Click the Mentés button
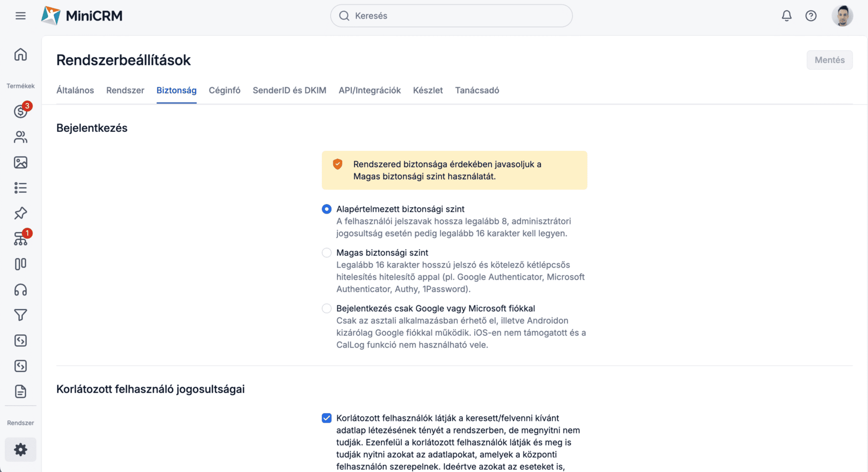This screenshot has width=868, height=472. 829,60
